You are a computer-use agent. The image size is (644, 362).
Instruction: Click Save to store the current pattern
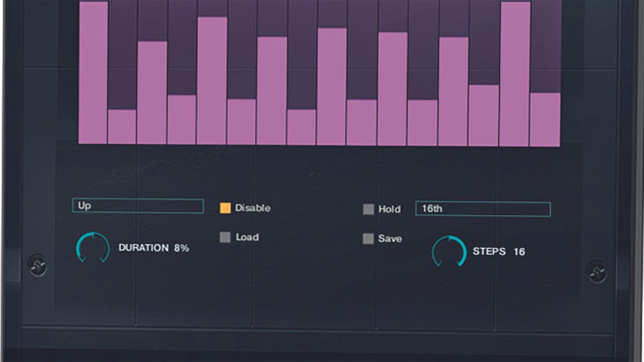click(x=369, y=239)
